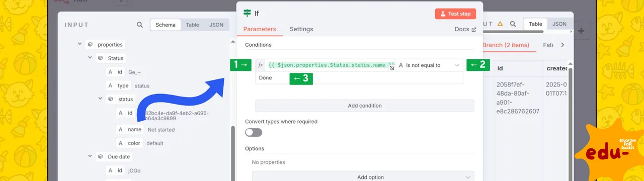This screenshot has width=644, height=181.
Task: Click the Add condition button
Action: pos(365,106)
